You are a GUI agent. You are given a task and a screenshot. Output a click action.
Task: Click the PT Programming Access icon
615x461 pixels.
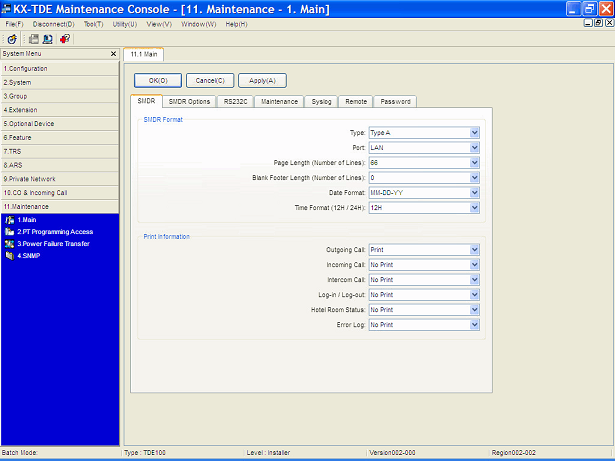click(9, 232)
